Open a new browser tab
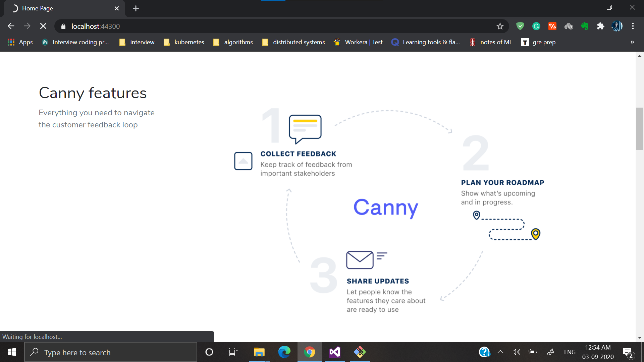This screenshot has width=644, height=362. (x=136, y=8)
